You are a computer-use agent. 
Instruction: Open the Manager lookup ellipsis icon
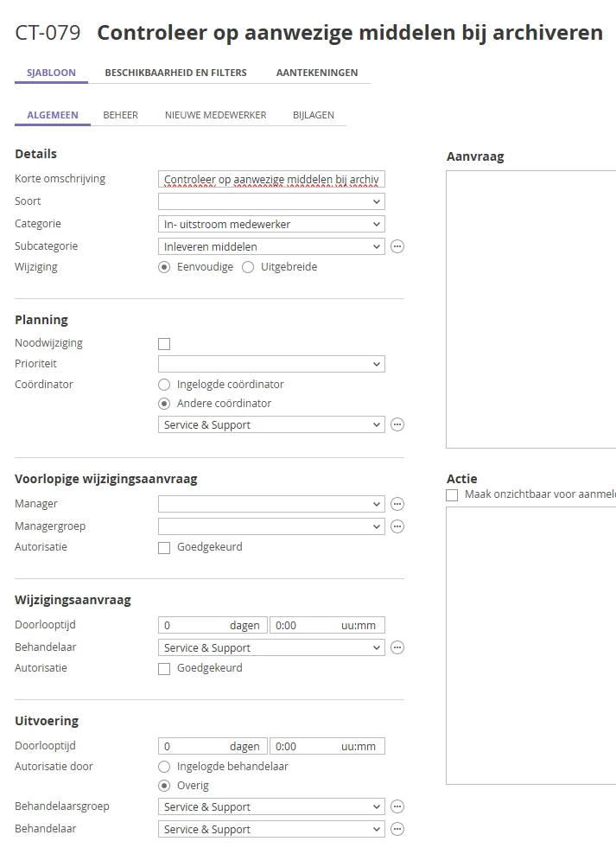tap(397, 504)
